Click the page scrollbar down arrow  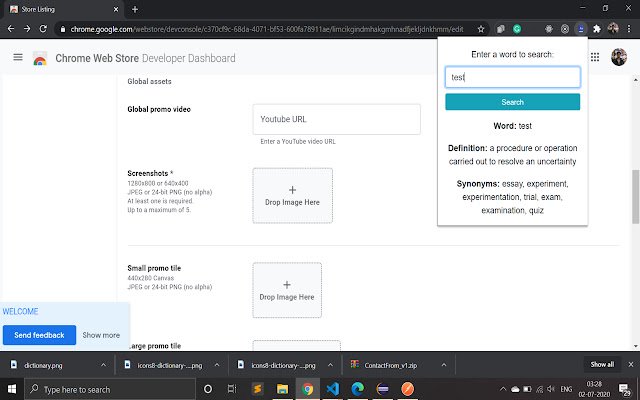[x=636, y=346]
